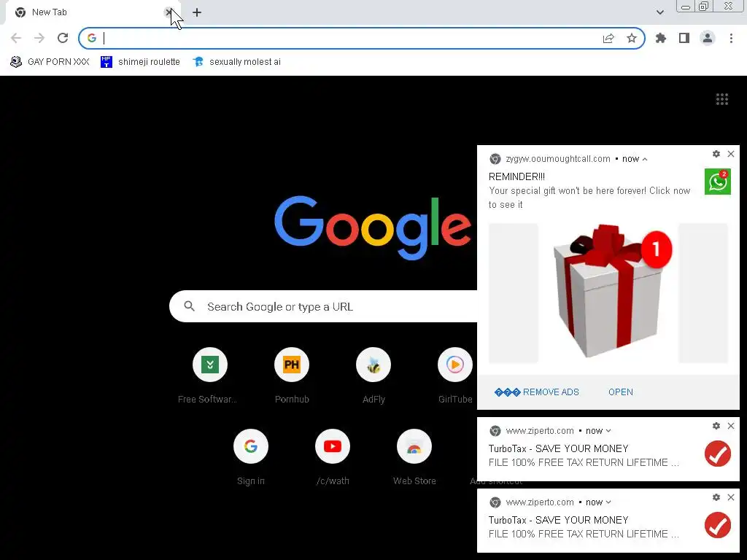Toggle the side panel icon
The height and width of the screenshot is (560, 747).
coord(684,38)
